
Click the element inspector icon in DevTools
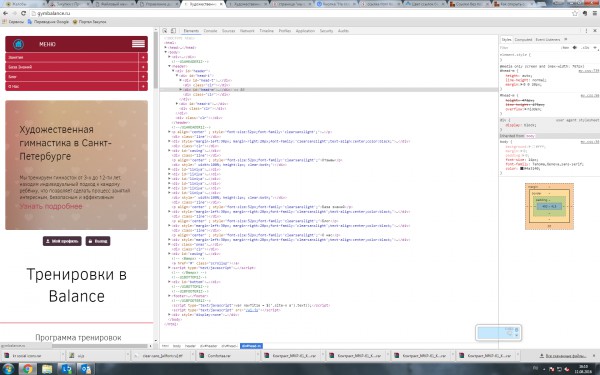[x=165, y=31]
